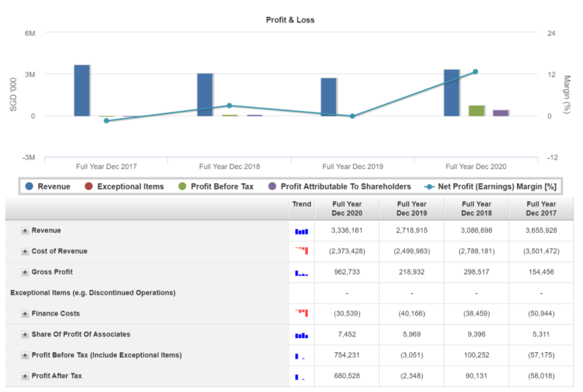The width and height of the screenshot is (583, 392).
Task: Click Profit Before Tax trend sparkline icon
Action: coord(300,355)
